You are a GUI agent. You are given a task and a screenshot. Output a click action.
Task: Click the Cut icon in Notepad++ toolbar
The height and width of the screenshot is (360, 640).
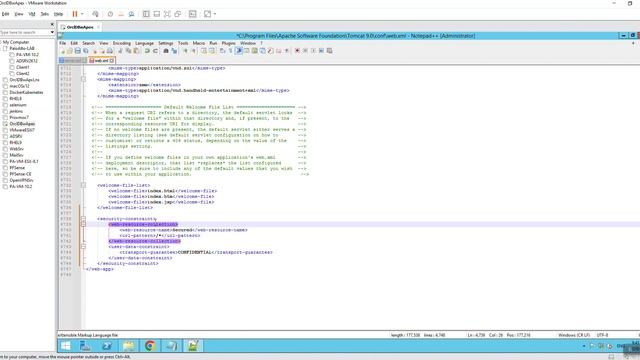coord(120,51)
